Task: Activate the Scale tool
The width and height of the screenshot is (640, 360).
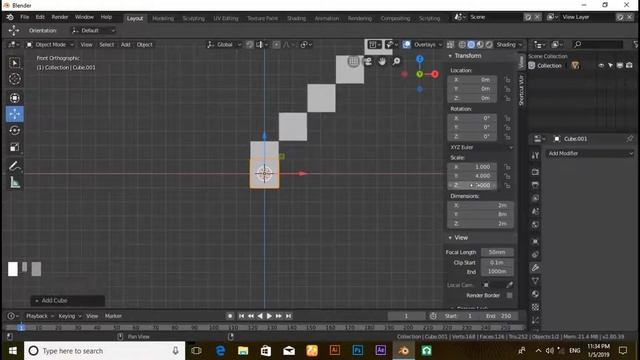Action: [15, 147]
